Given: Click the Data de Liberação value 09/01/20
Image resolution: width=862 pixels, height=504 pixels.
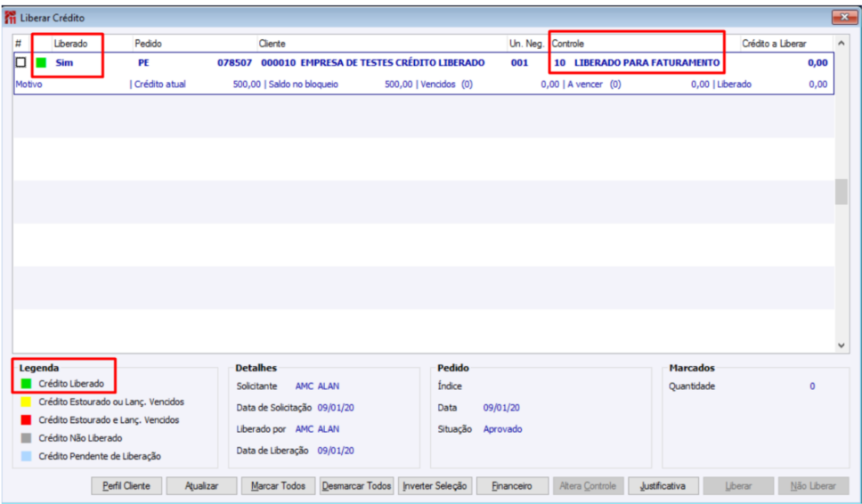Looking at the screenshot, I should (336, 451).
